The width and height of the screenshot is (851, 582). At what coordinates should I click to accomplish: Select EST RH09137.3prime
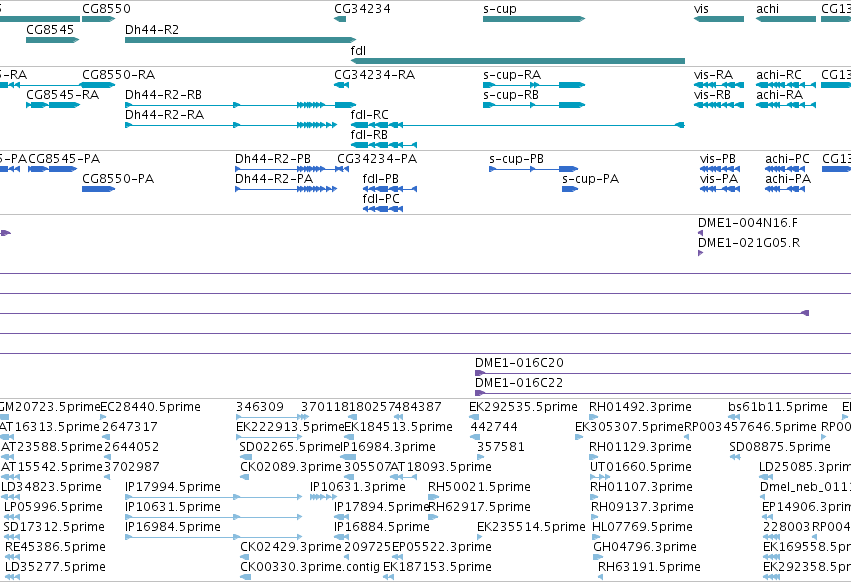642,507
